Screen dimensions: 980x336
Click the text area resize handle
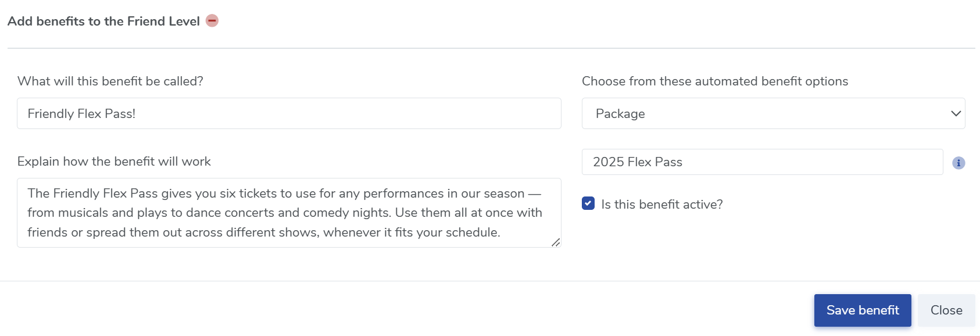coord(556,242)
